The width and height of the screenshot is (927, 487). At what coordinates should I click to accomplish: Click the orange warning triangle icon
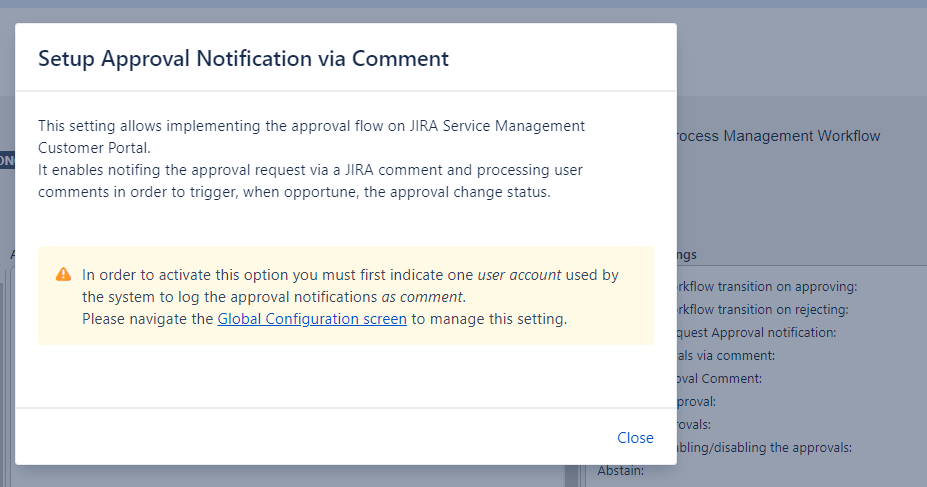point(64,275)
